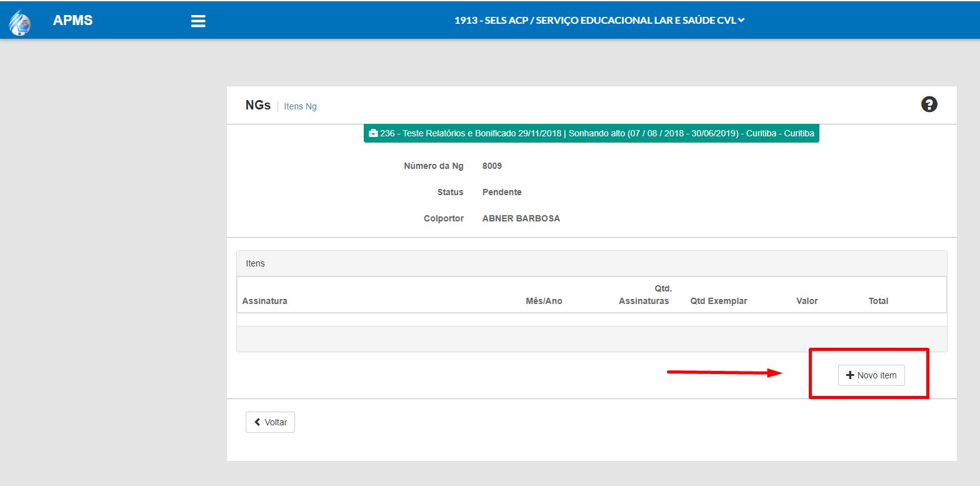
Task: Click the Novo item button
Action: [x=871, y=375]
